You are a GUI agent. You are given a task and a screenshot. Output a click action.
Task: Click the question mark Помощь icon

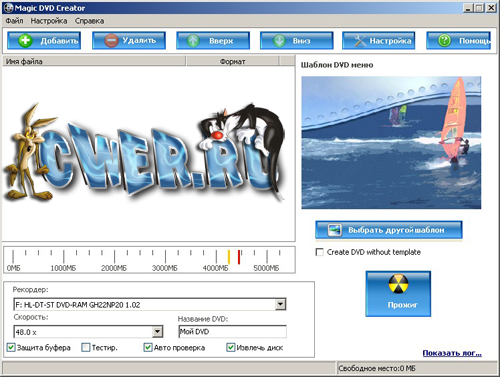[445, 41]
